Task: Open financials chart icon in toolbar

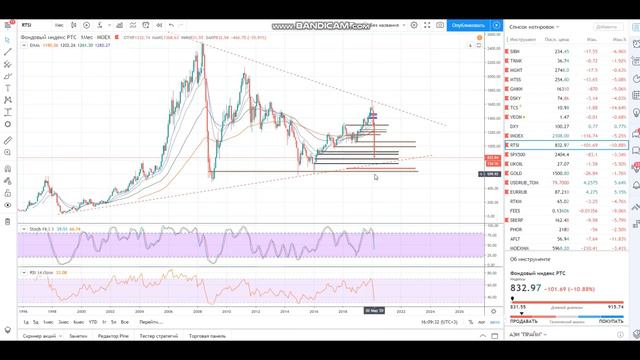Action: pyautogui.click(x=120, y=25)
